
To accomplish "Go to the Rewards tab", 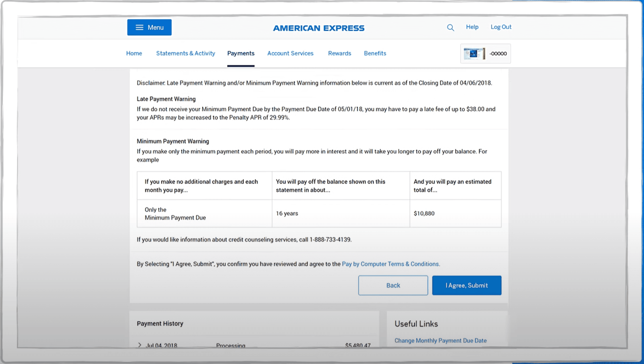I will tap(339, 53).
